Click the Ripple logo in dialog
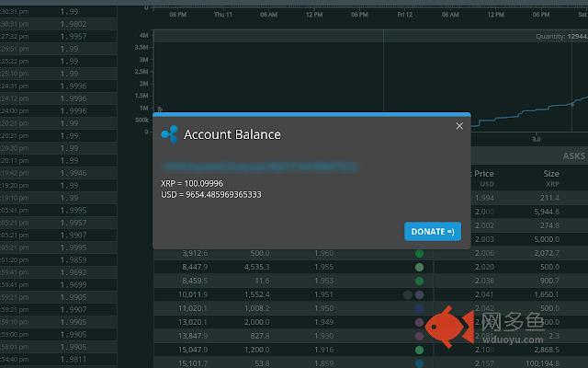The image size is (588, 368). (169, 134)
